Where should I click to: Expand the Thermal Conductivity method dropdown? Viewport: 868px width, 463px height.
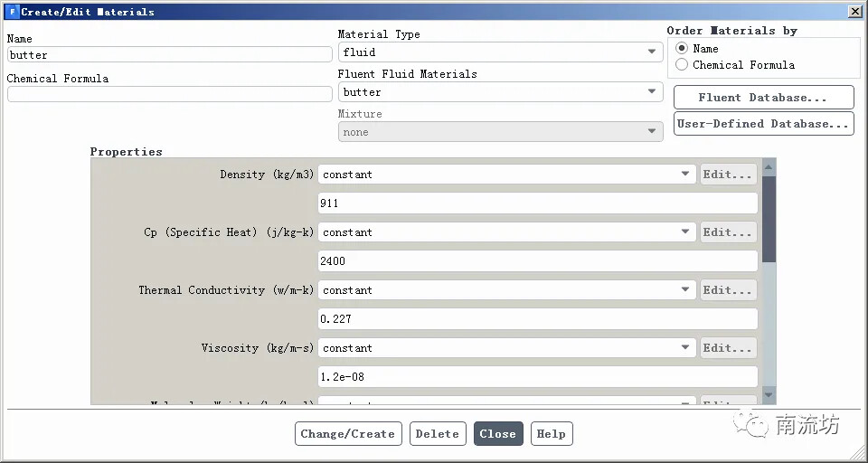click(506, 290)
